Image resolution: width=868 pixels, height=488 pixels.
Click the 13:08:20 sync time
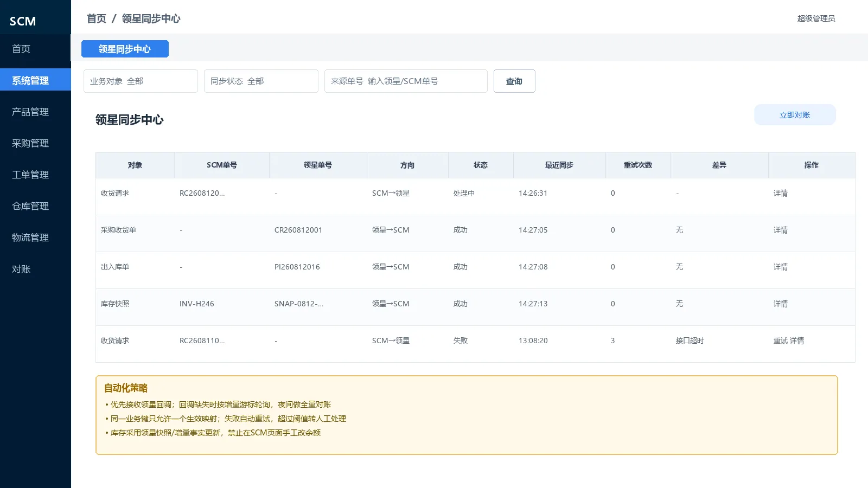point(533,341)
